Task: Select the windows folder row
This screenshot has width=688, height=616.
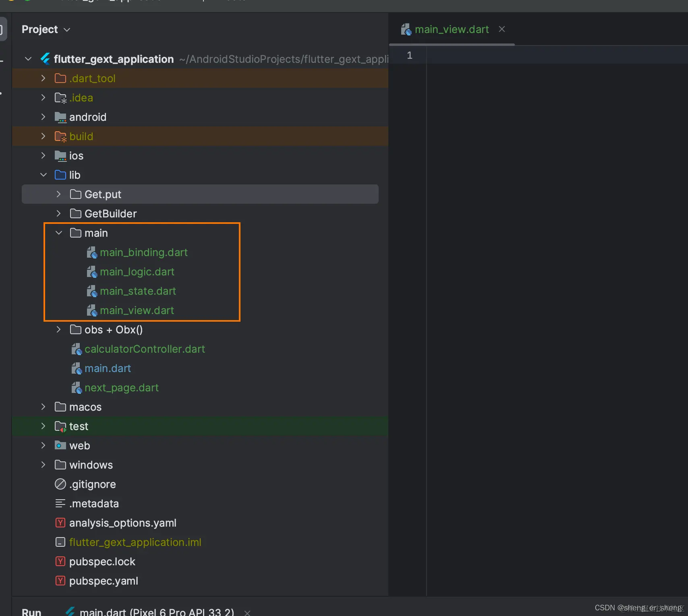Action: (200, 465)
